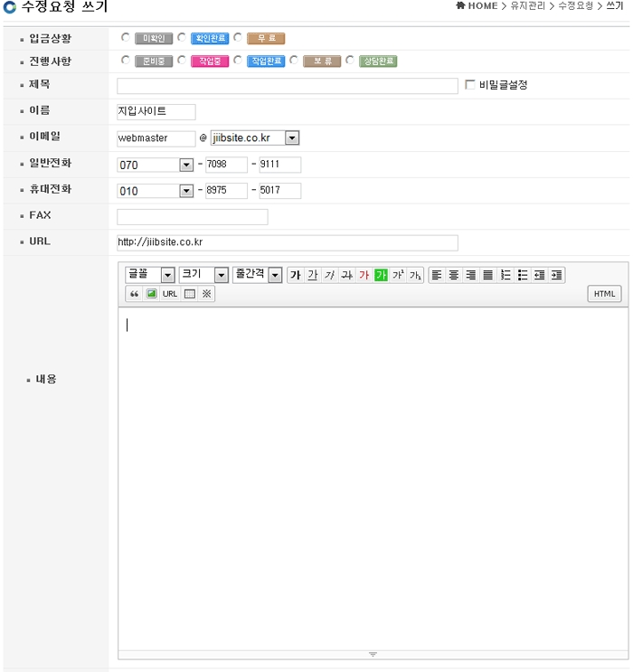Expand the 070 phone prefix dropdown
This screenshot has width=633, height=672.
coord(185,165)
